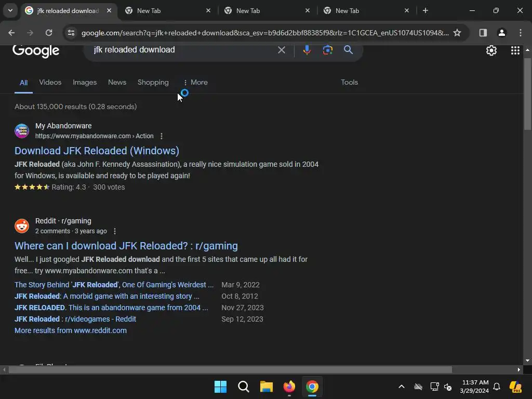Open JFK RELOADED abandonware game link
This screenshot has width=532, height=399.
pyautogui.click(x=111, y=308)
